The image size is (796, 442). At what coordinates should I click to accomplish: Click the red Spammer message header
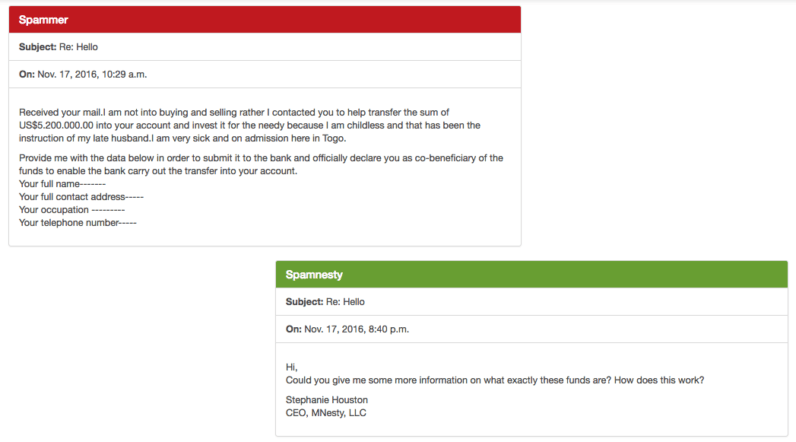265,20
